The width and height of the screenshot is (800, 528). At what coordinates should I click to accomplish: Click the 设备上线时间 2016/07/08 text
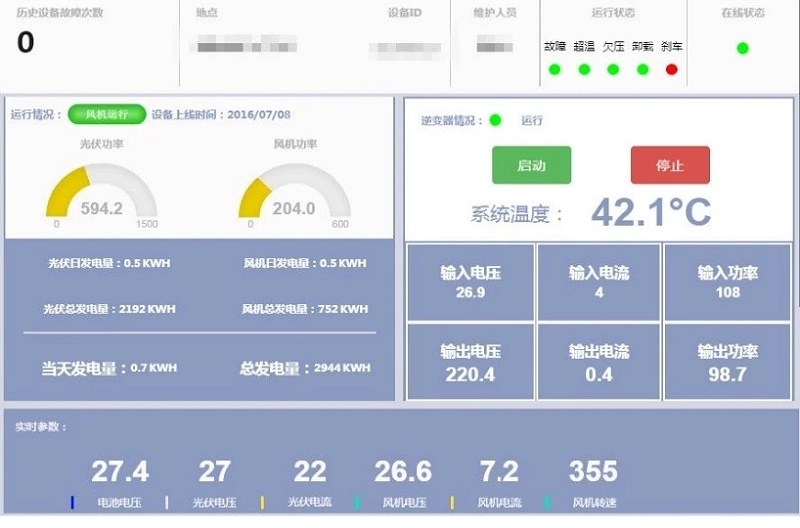[221, 114]
